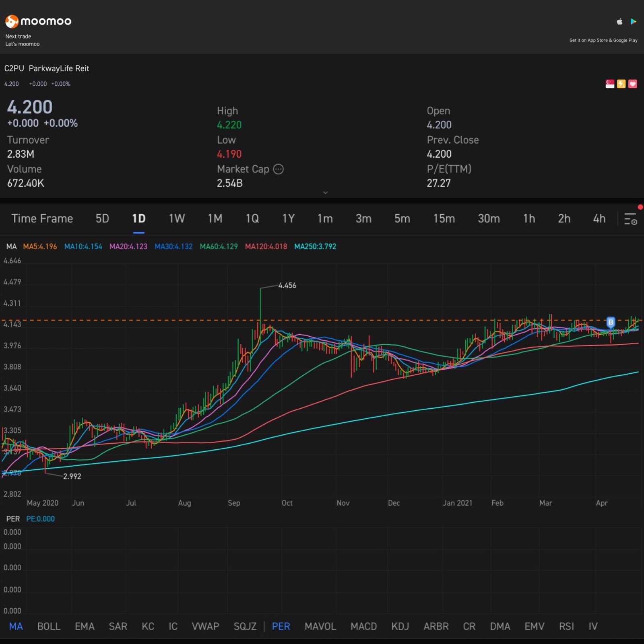Select the RSI sub-indicator
Viewport: 644px width, 644px height.
point(566,626)
